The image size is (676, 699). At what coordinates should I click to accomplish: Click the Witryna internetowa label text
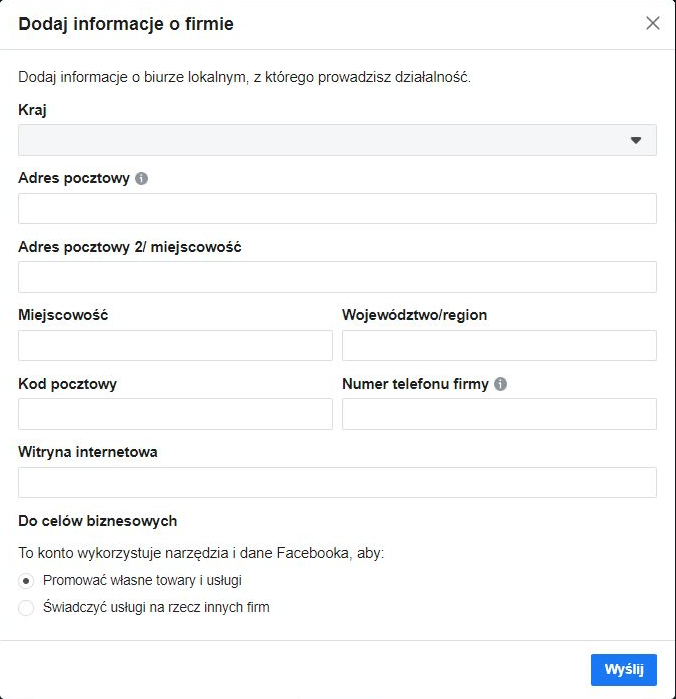tap(88, 452)
